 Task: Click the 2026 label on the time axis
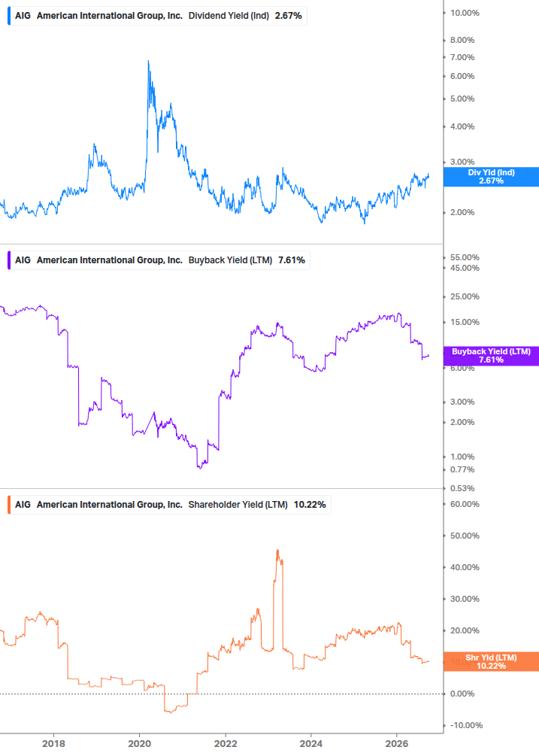tap(396, 744)
